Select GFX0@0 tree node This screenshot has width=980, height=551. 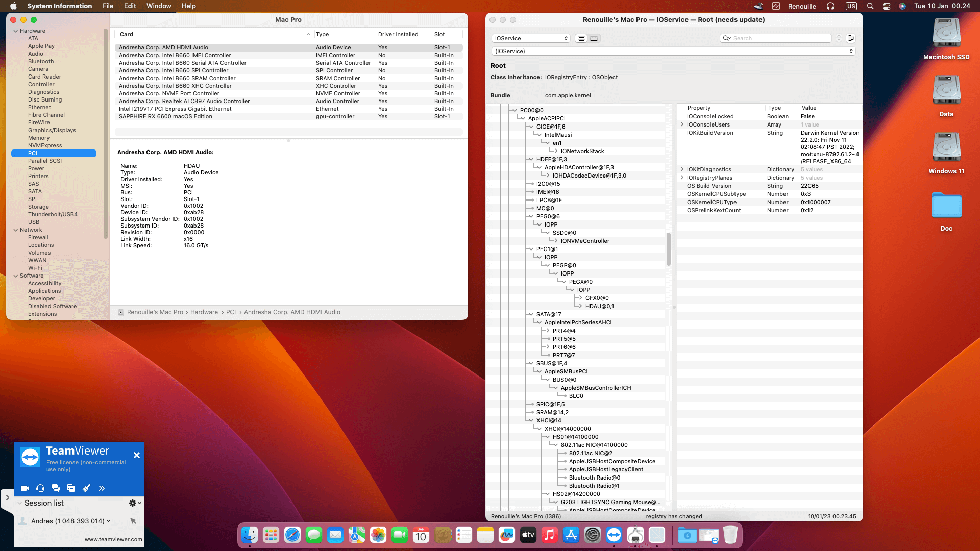pos(597,298)
